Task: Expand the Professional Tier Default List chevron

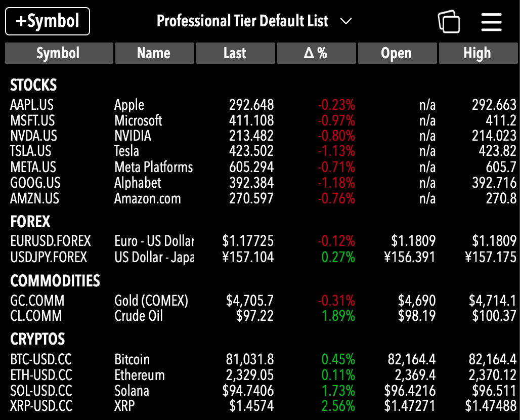Action: tap(346, 22)
